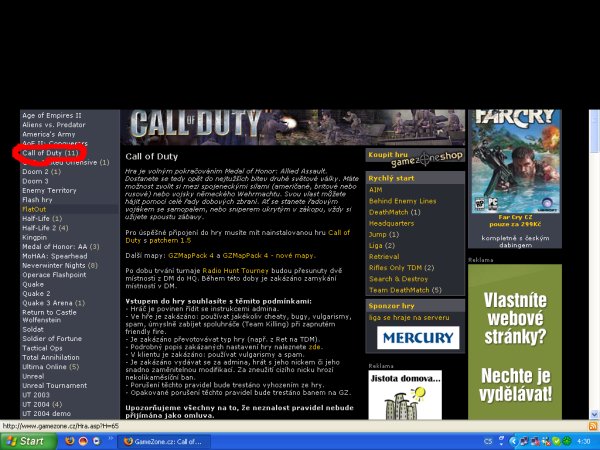The image size is (600, 450).
Task: Open Total Annihilation link
Action: [x=51, y=357]
